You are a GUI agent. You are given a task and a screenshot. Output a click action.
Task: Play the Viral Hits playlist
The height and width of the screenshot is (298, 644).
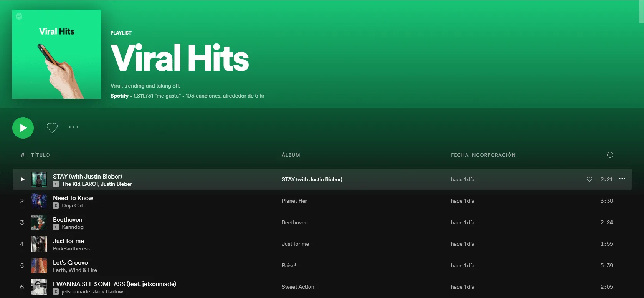click(x=23, y=128)
